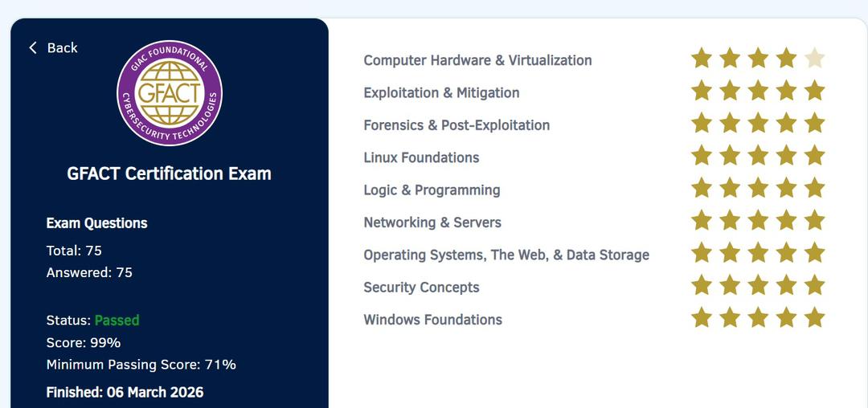Click first star in Security Concepts row
The image size is (868, 408).
tap(702, 285)
